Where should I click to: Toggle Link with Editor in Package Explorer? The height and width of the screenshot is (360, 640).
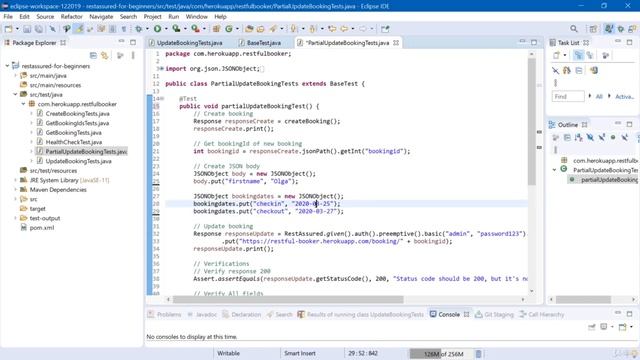(x=104, y=55)
